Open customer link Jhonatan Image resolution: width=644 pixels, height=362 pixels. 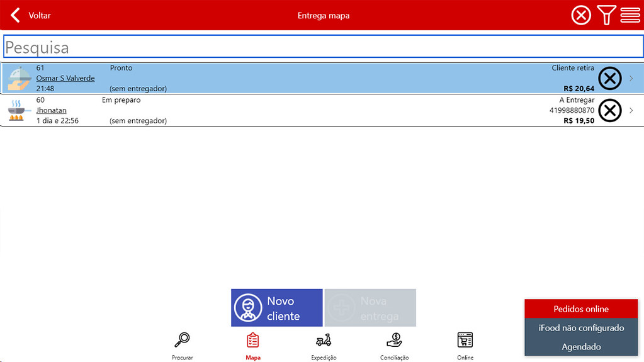coord(51,110)
